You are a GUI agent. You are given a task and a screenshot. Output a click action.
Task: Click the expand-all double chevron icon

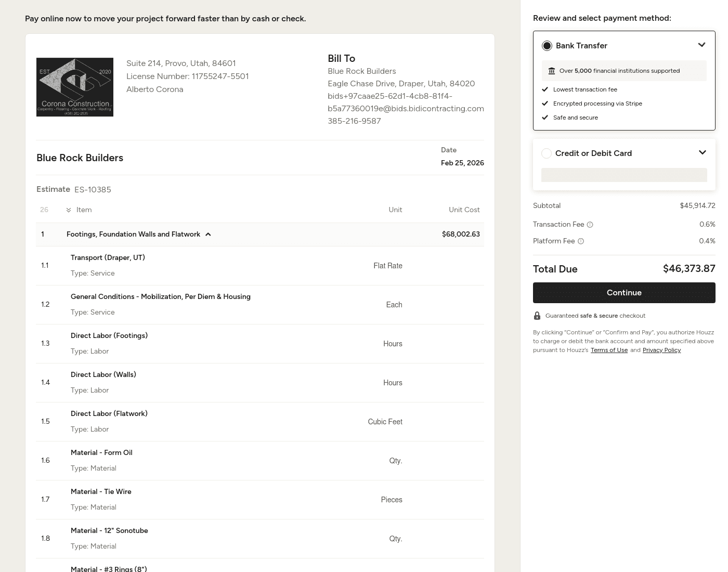click(69, 210)
